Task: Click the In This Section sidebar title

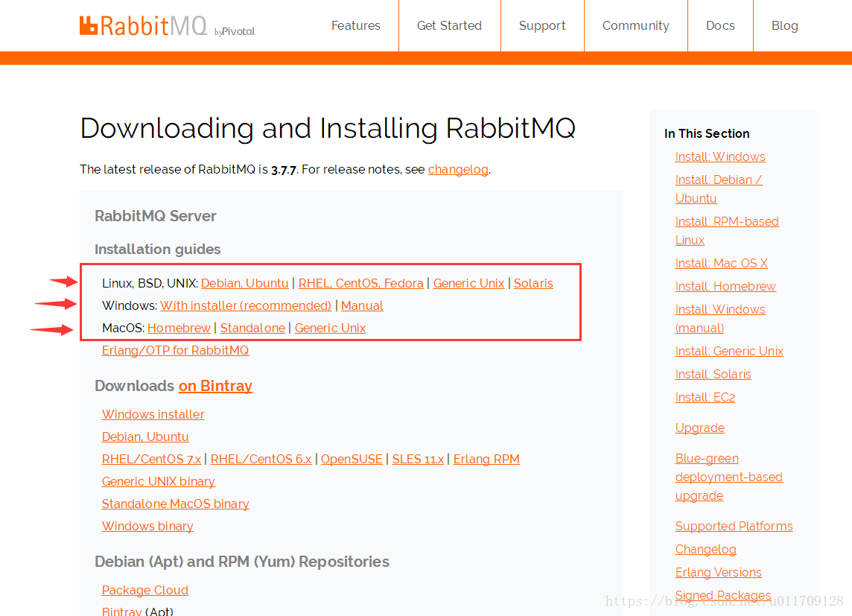Action: click(x=706, y=133)
